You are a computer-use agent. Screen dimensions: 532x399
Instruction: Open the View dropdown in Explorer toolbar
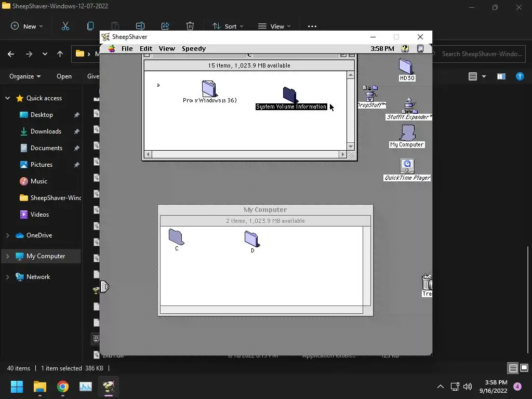click(x=274, y=26)
